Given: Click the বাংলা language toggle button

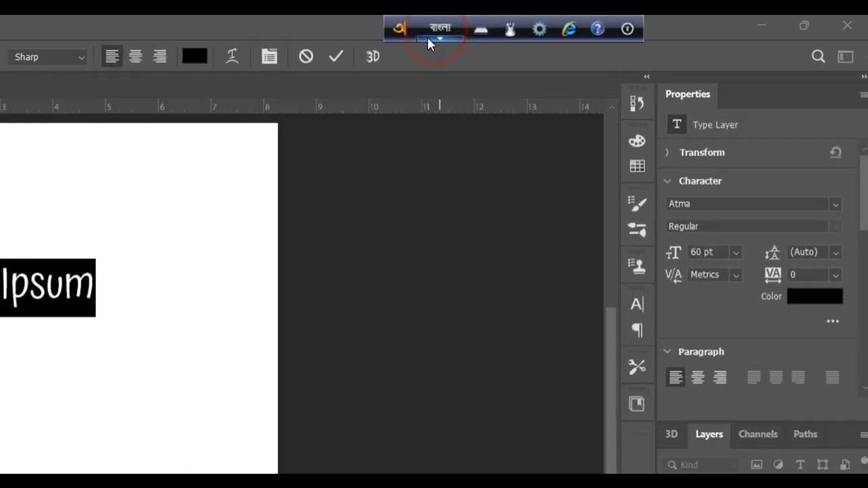Looking at the screenshot, I should tap(440, 28).
